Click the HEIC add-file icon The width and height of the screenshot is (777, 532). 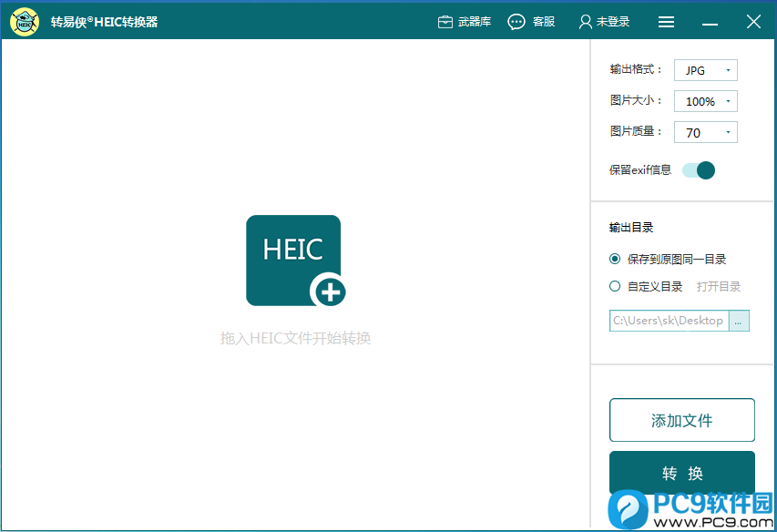[x=296, y=261]
